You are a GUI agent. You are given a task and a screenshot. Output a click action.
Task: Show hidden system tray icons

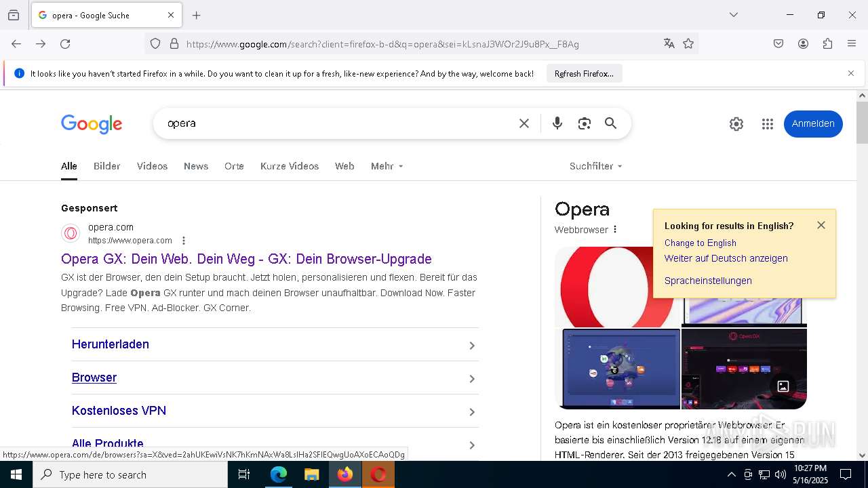pos(731,474)
